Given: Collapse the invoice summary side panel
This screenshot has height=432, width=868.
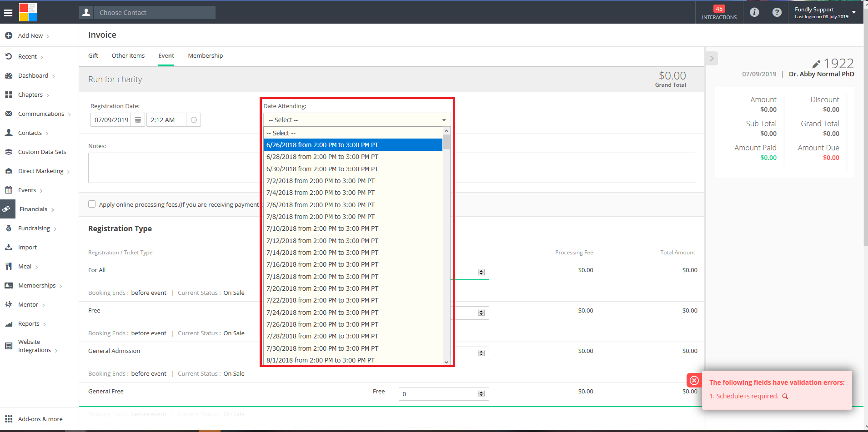Looking at the screenshot, I should pyautogui.click(x=712, y=58).
